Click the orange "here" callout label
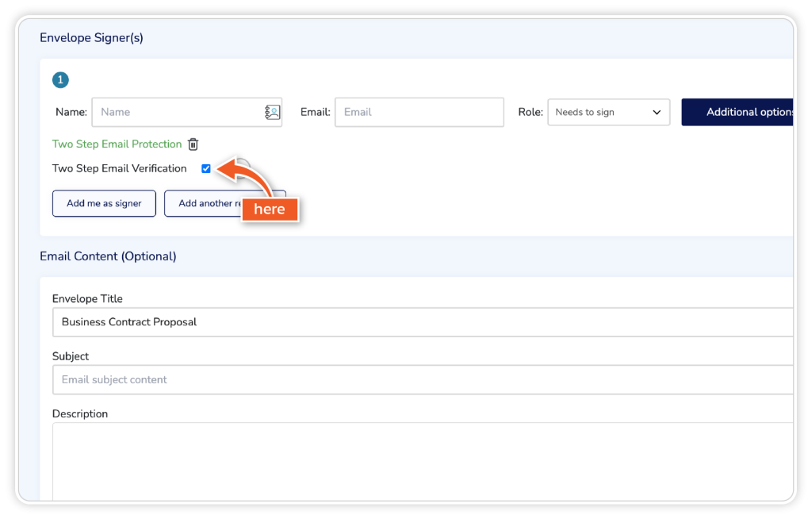This screenshot has height=519, width=812. click(269, 210)
